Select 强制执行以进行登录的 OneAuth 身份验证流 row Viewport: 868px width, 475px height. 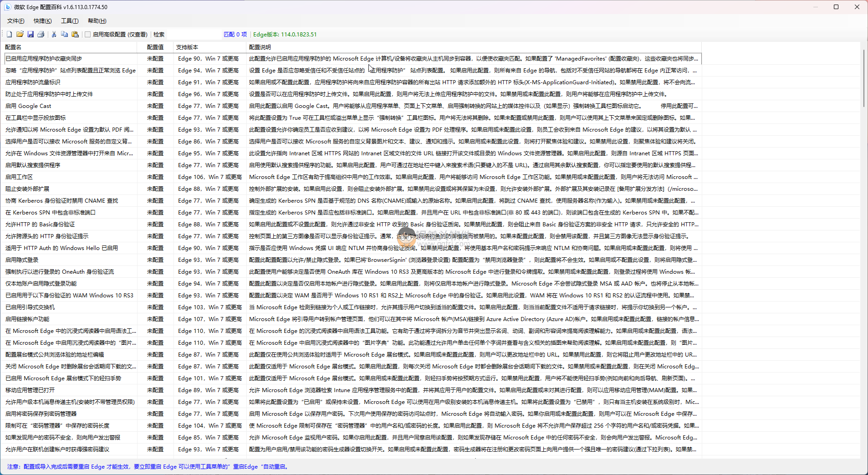pyautogui.click(x=353, y=272)
